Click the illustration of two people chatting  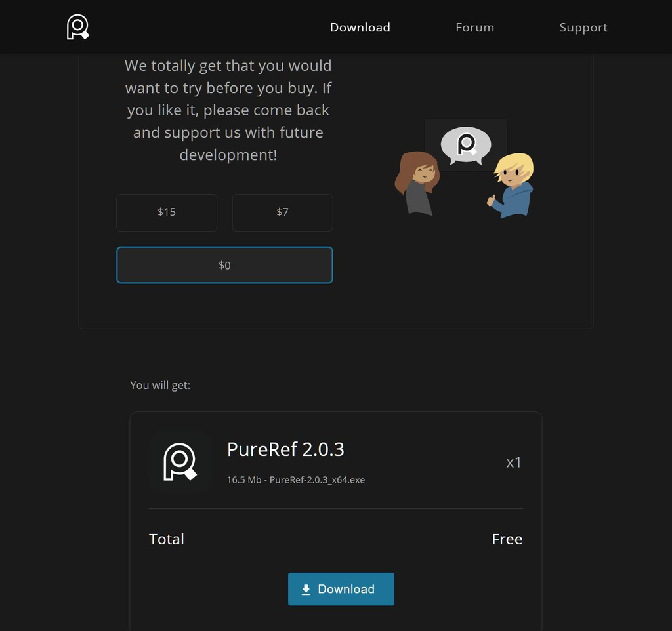click(464, 169)
